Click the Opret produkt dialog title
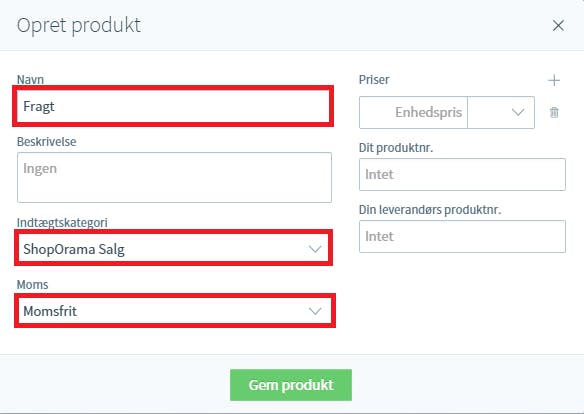 79,26
